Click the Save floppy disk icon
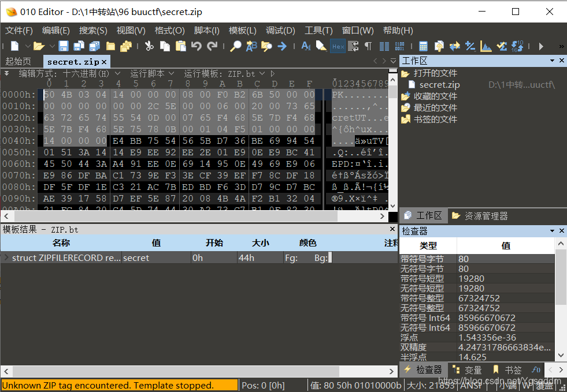This screenshot has width=567, height=392. [64, 46]
